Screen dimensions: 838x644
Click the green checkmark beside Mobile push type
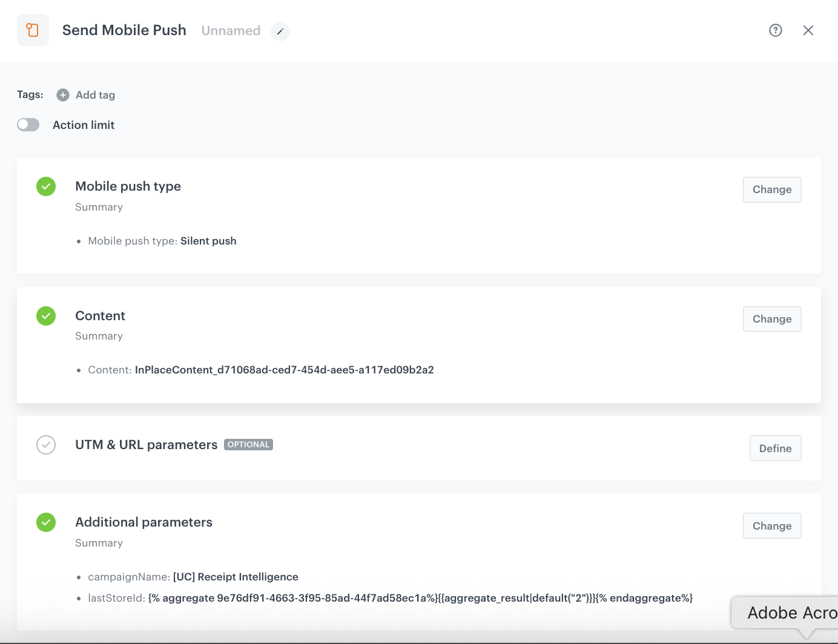(x=46, y=186)
